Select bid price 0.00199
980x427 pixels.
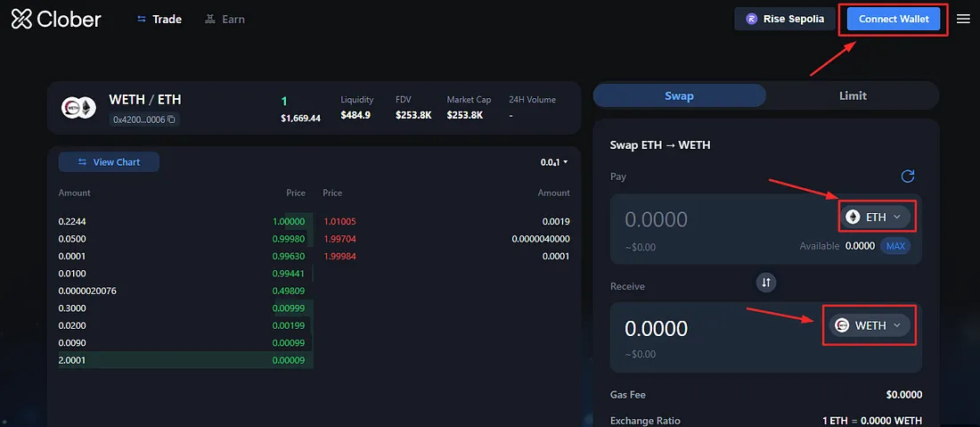289,325
